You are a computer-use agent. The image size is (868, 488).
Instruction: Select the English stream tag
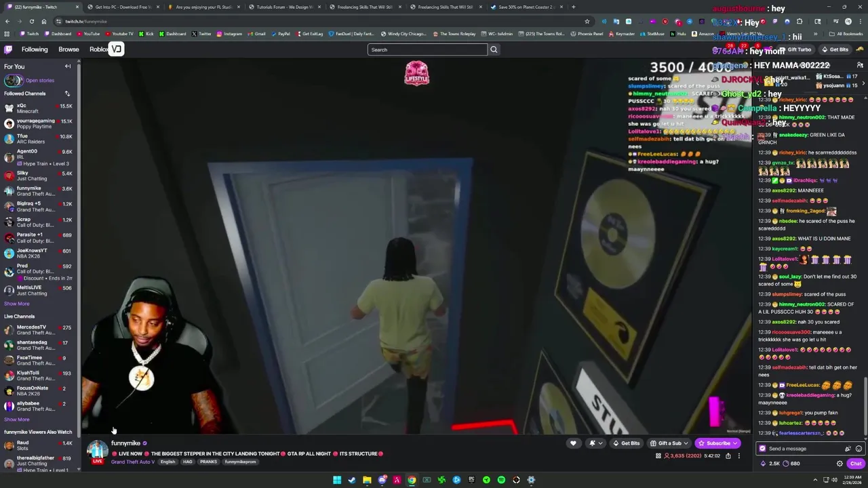pos(167,462)
